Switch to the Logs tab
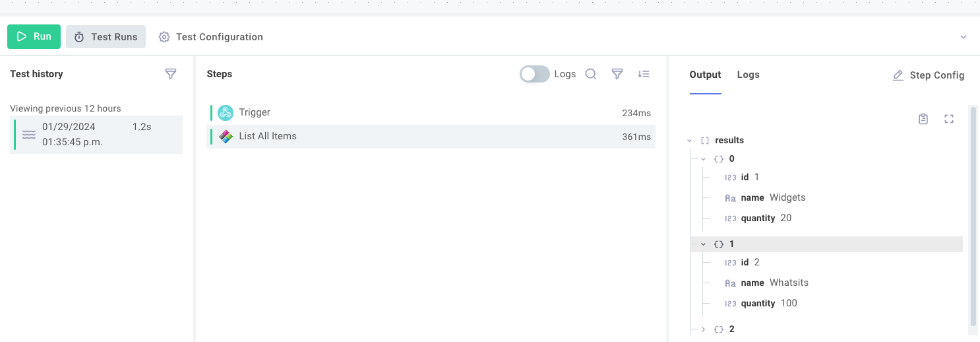This screenshot has width=980, height=342. click(x=748, y=75)
